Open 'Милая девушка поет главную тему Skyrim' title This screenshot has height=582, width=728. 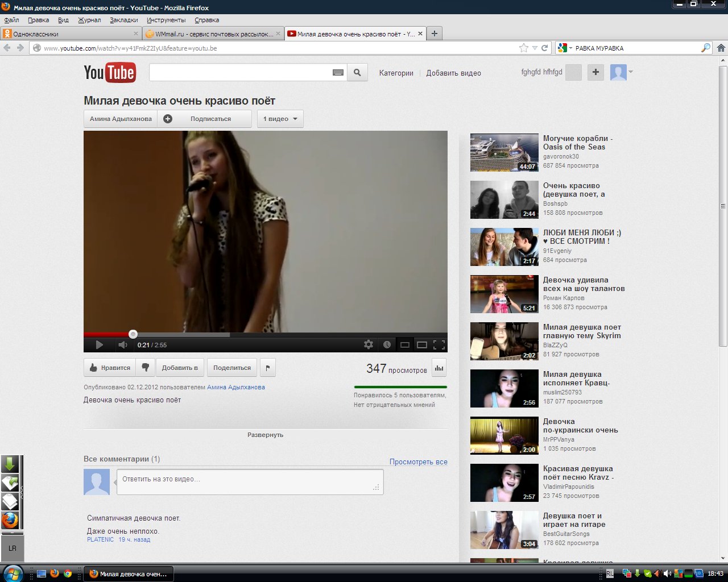click(x=582, y=331)
